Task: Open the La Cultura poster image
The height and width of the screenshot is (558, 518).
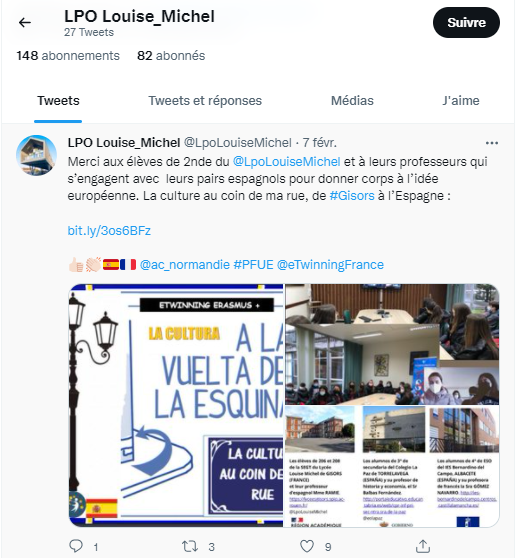Action: [x=176, y=405]
